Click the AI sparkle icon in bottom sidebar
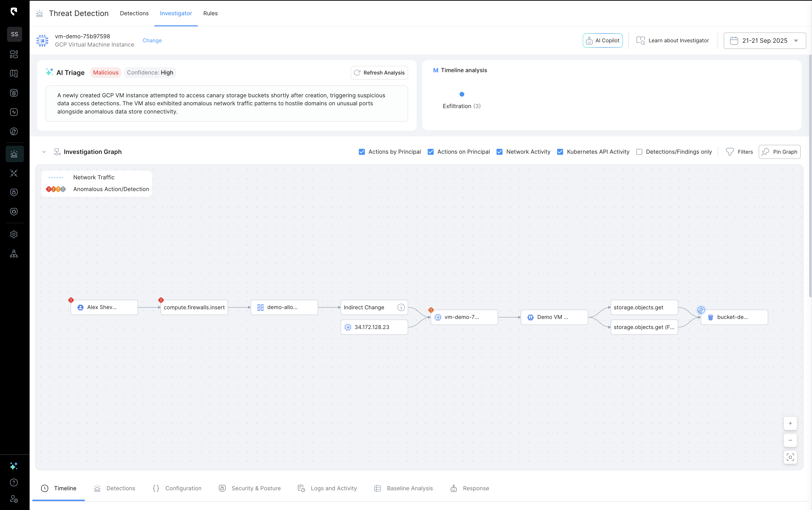 (14, 466)
